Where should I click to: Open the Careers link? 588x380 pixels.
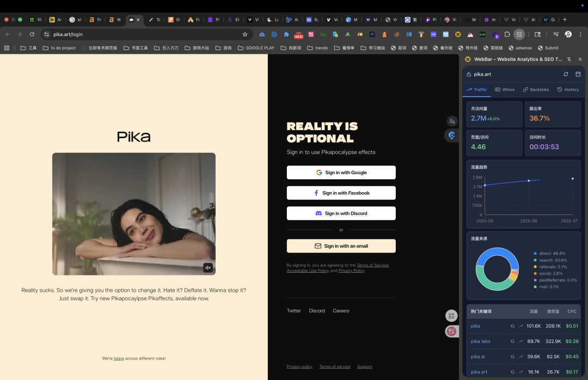click(x=341, y=311)
